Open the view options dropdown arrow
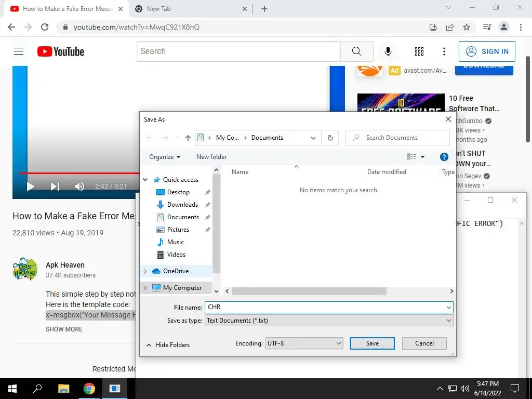This screenshot has height=399, width=532. click(x=423, y=157)
